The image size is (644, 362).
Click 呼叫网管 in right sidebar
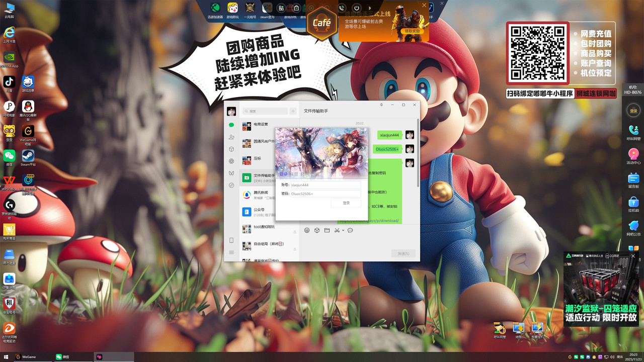tap(633, 133)
